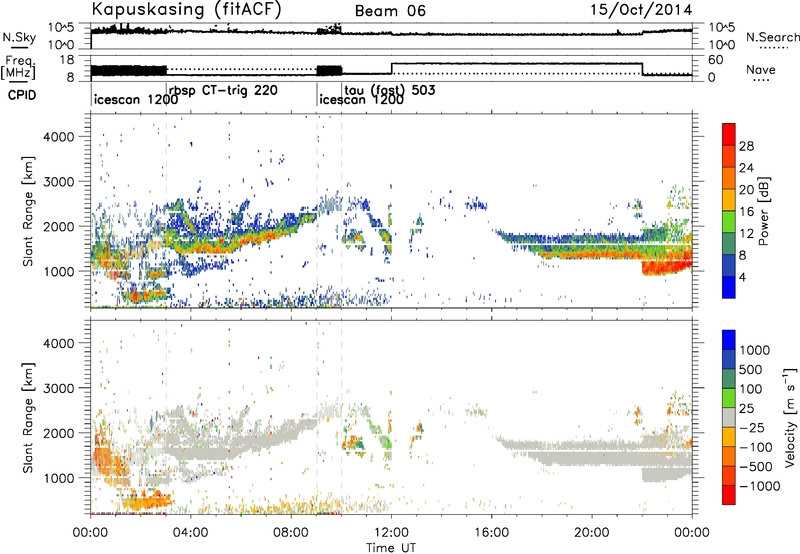Click the 'N.Search' legend label
Viewport: 800px width, 554px height.
pyautogui.click(x=773, y=37)
